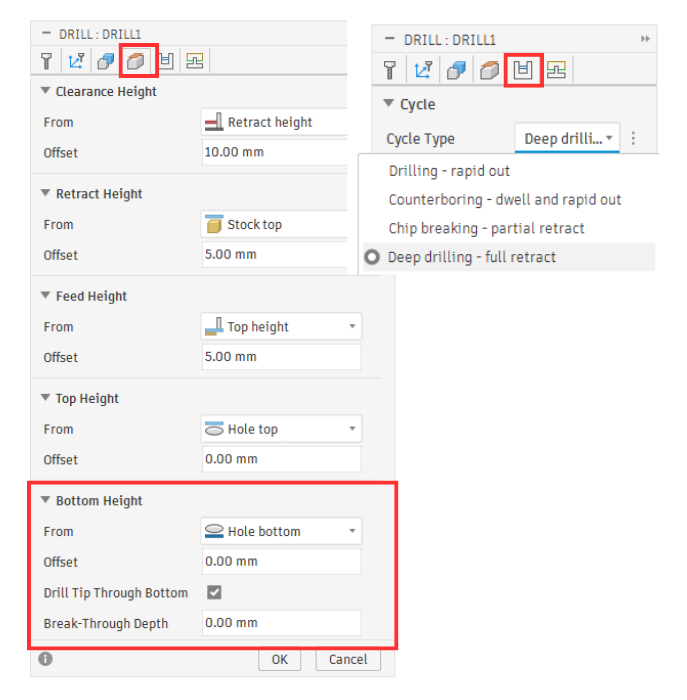687x700 pixels.
Task: Collapse the Cycle section
Action: 389,103
